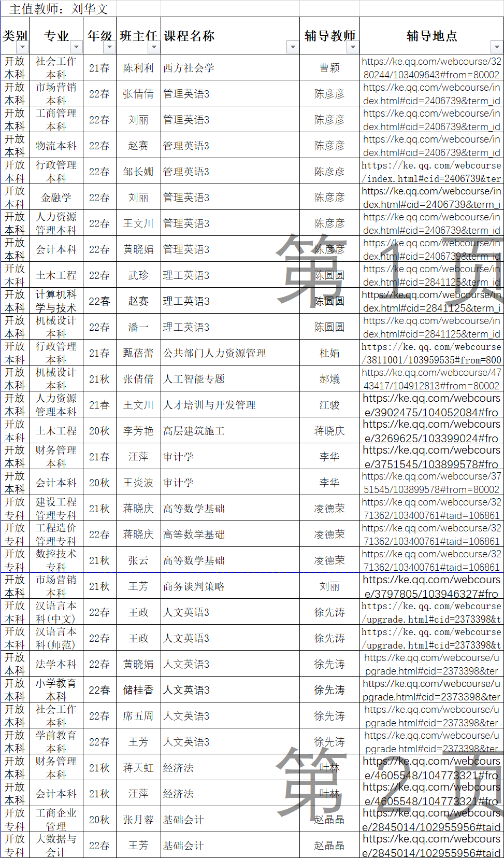The height and width of the screenshot is (858, 504).
Task: Select the 建设工程管理专科 major cell
Action: 56,508
